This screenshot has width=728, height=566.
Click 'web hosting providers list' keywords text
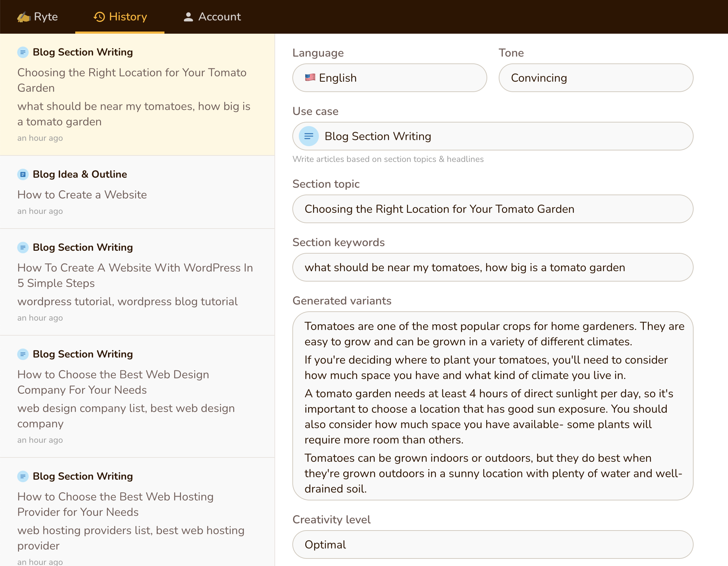tap(131, 538)
